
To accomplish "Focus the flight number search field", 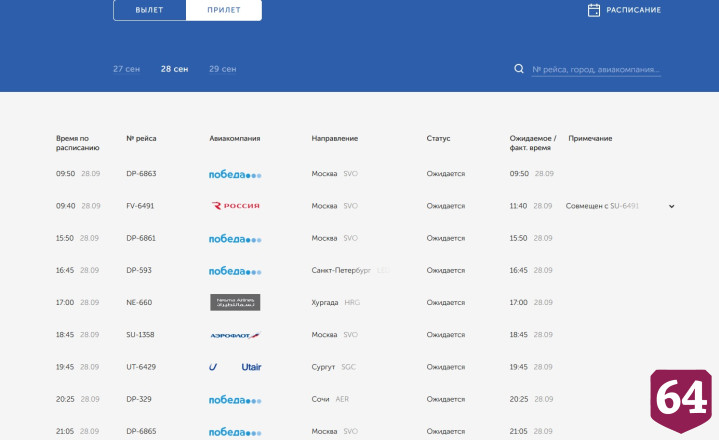I will (596, 69).
